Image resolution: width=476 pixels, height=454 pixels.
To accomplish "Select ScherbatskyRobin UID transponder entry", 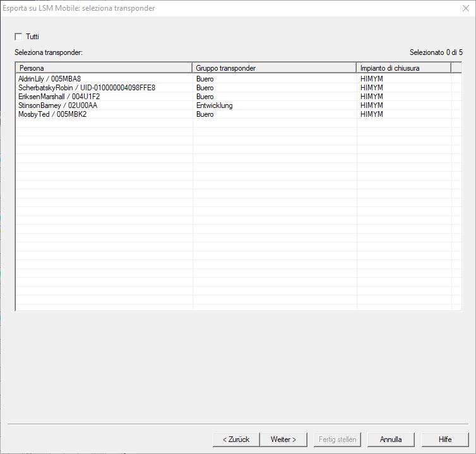I will tap(86, 88).
